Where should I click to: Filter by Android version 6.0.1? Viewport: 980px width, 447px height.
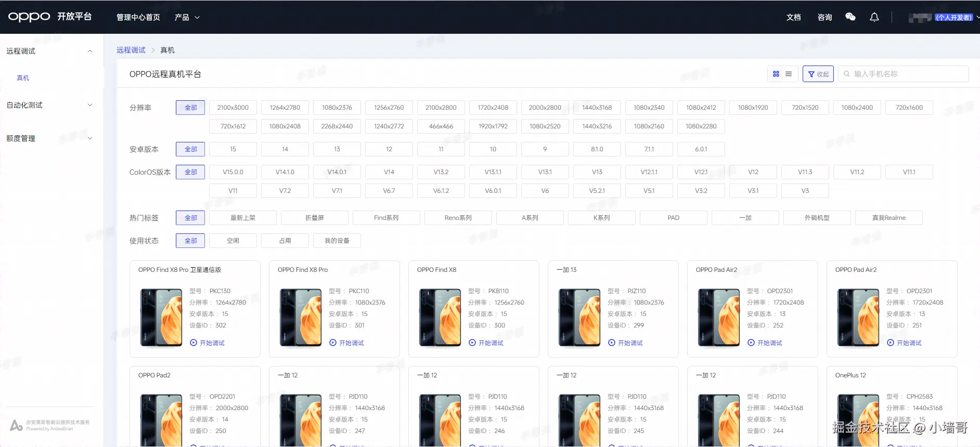click(x=701, y=149)
